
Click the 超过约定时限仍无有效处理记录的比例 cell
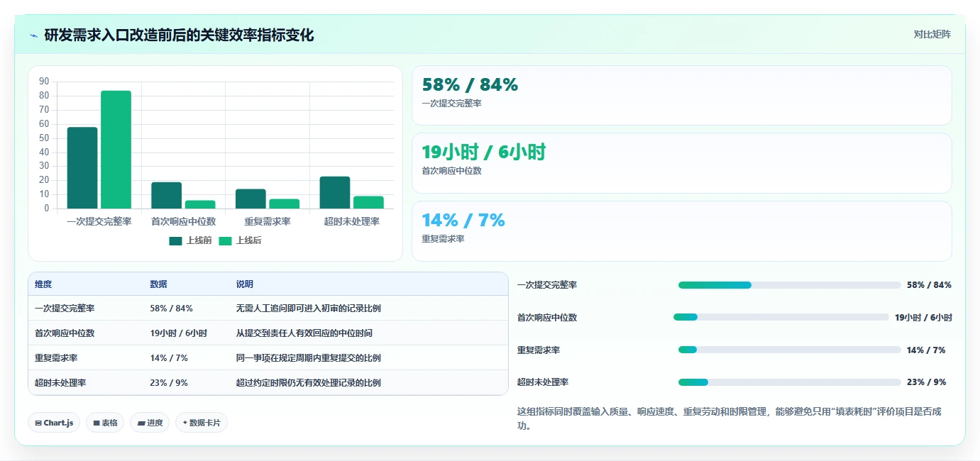pyautogui.click(x=309, y=383)
